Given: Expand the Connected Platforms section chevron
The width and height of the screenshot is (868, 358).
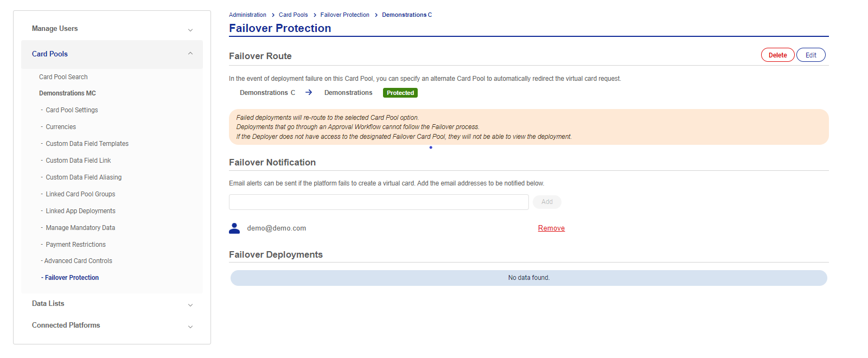Looking at the screenshot, I should [190, 327].
